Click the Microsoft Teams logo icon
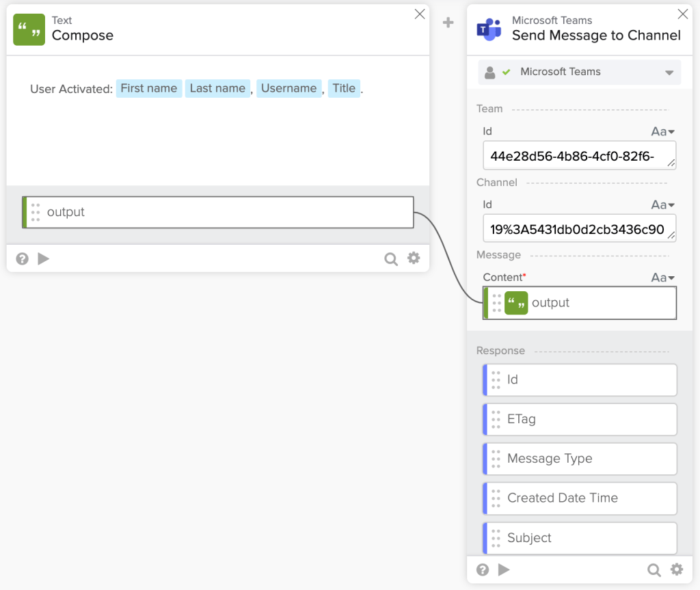Viewport: 700px width, 590px height. point(489,29)
